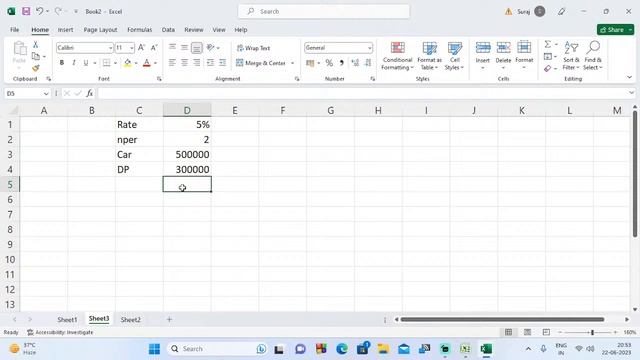Click Decrease Indent icon

point(210,63)
